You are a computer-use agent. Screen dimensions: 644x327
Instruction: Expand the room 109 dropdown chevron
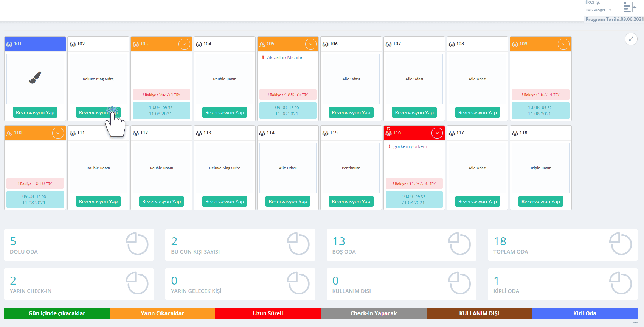point(563,44)
